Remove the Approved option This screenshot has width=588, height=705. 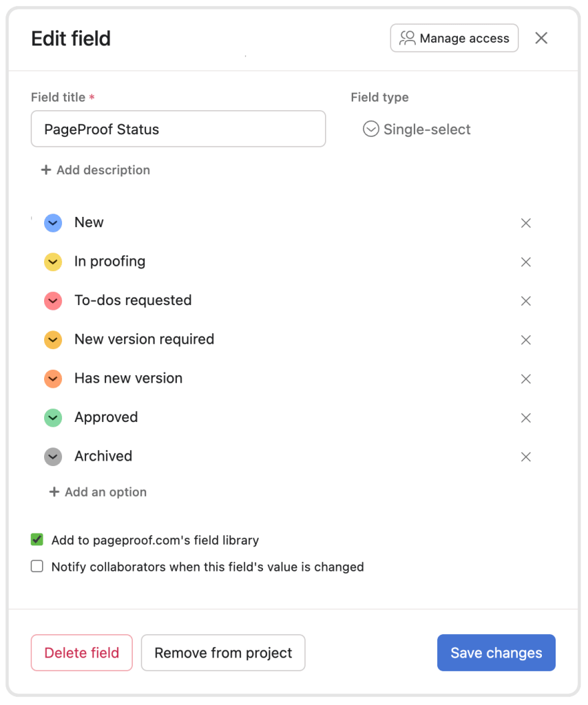526,418
